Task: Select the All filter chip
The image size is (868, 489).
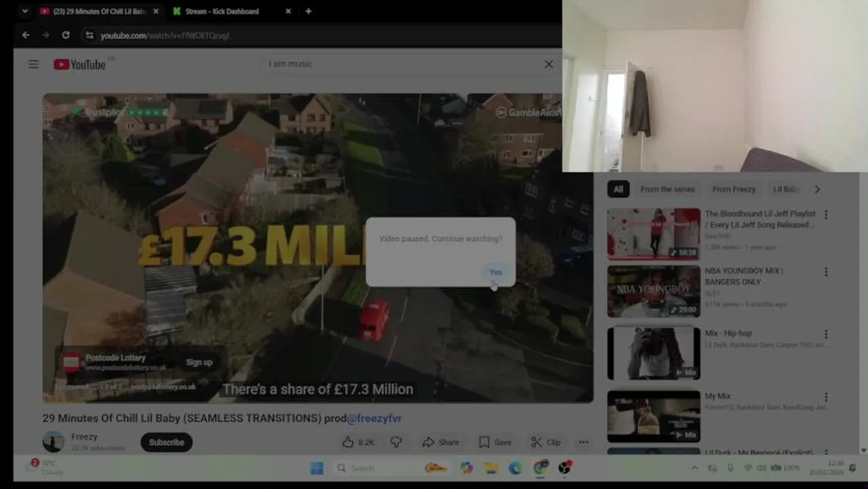Action: (618, 189)
